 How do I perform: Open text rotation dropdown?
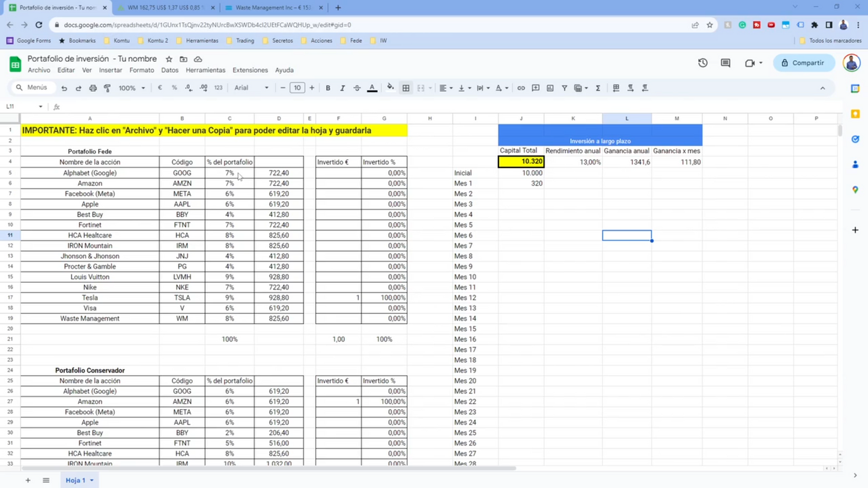click(502, 88)
